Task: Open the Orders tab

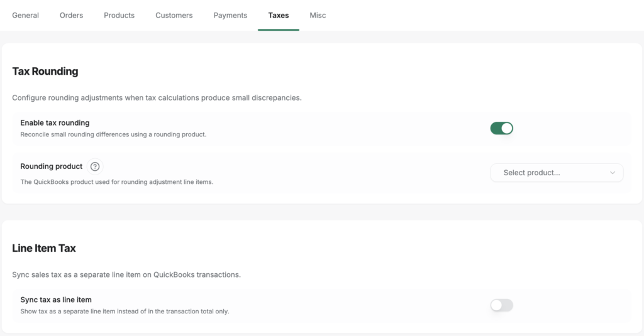Action: 72,15
